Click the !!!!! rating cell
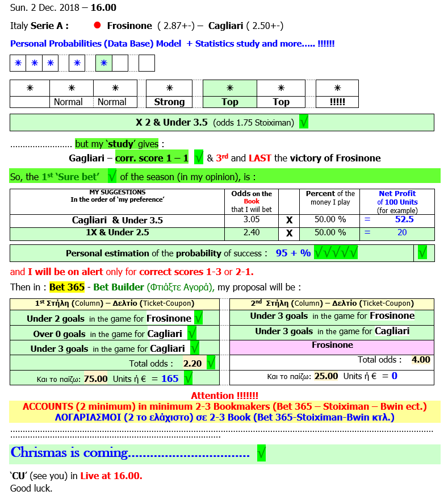This screenshot has width=448, height=495. point(337,102)
